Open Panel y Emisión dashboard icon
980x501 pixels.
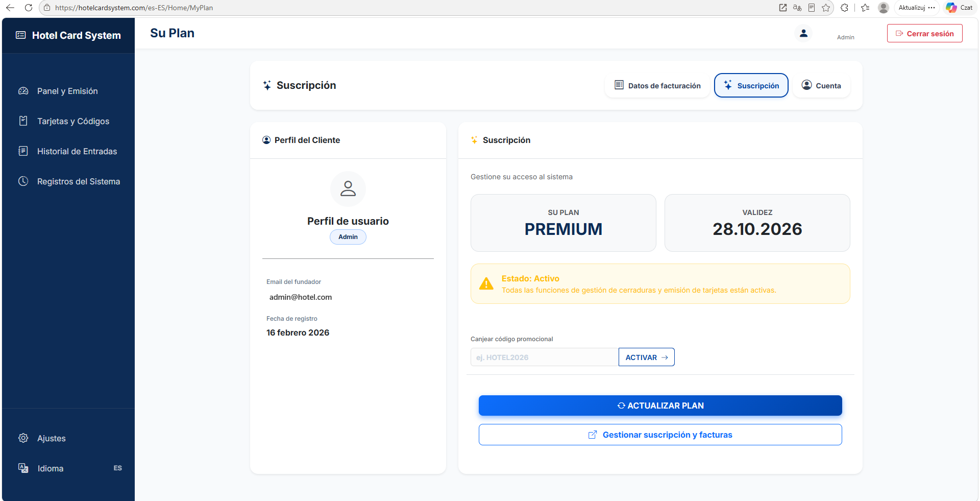[23, 91]
